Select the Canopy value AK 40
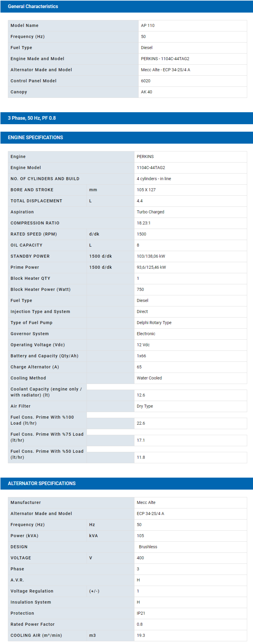This screenshot has width=253, height=644. point(147,92)
